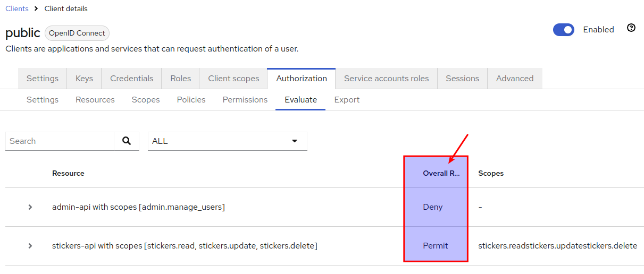This screenshot has height=274, width=644.
Task: Select the Client scopes tab
Action: [233, 79]
